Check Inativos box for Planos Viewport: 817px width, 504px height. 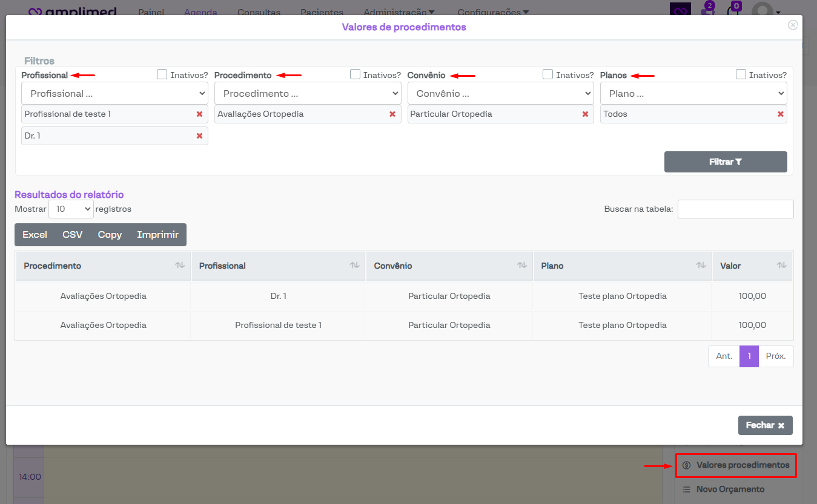pyautogui.click(x=741, y=74)
